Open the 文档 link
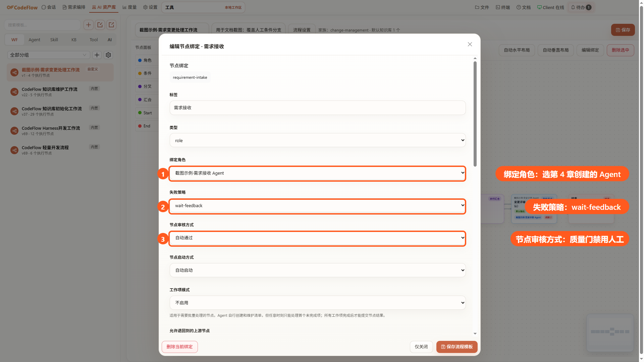 click(x=524, y=7)
